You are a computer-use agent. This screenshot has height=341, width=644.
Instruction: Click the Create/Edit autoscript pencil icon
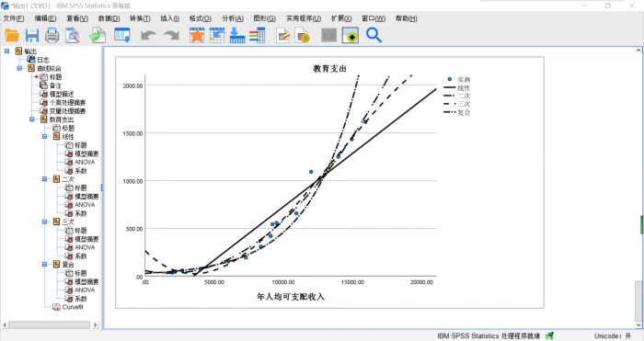pos(283,36)
